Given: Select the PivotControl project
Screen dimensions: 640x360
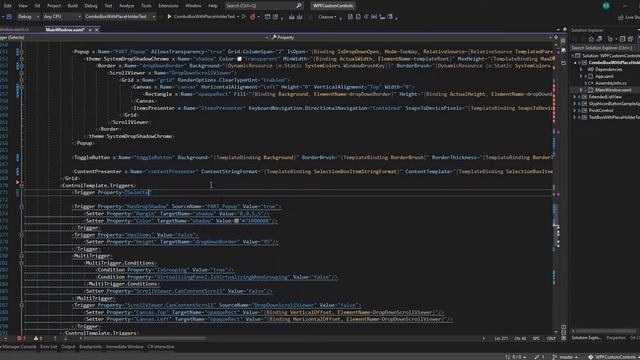Looking at the screenshot, I should pyautogui.click(x=601, y=110).
